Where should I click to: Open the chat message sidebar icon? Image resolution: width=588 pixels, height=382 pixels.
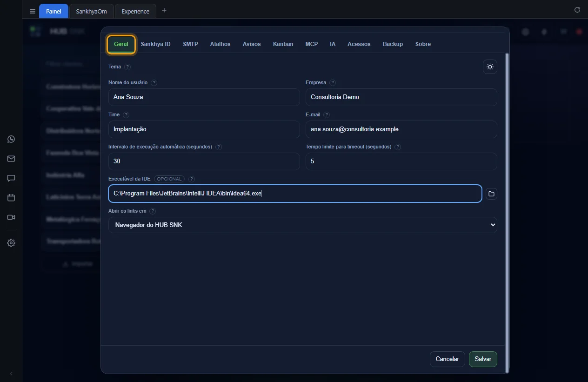11,178
